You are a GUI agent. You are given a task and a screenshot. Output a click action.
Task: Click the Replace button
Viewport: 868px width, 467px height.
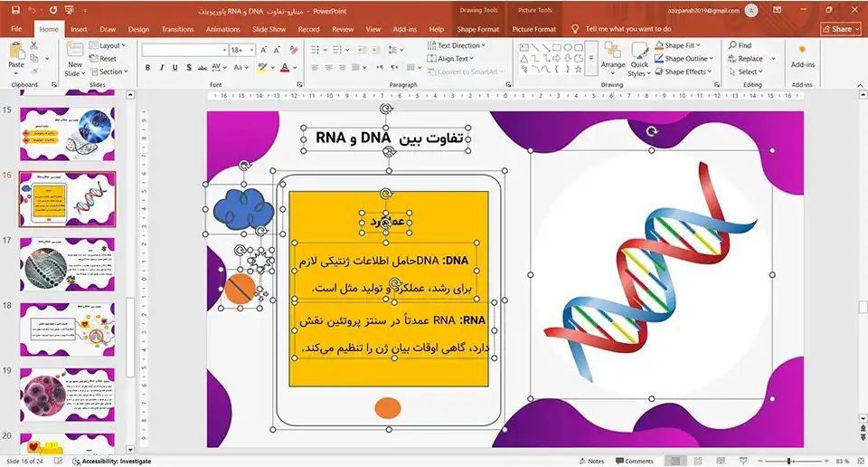point(746,59)
